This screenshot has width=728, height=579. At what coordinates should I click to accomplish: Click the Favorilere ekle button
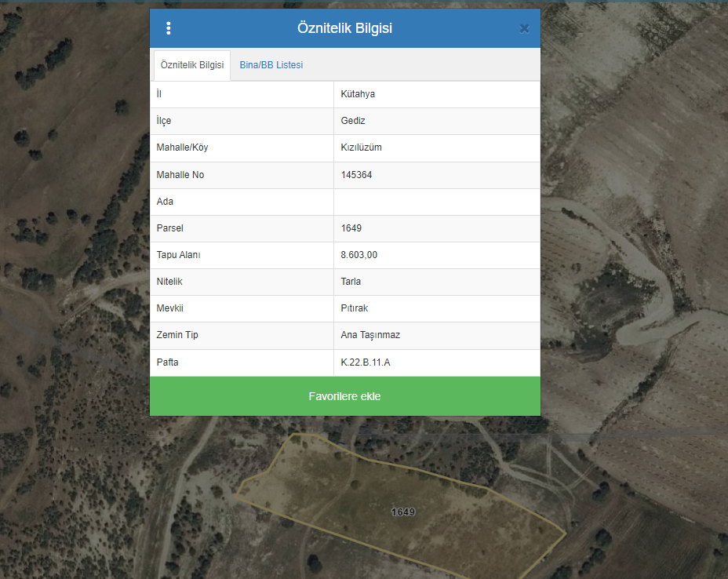pyautogui.click(x=344, y=396)
